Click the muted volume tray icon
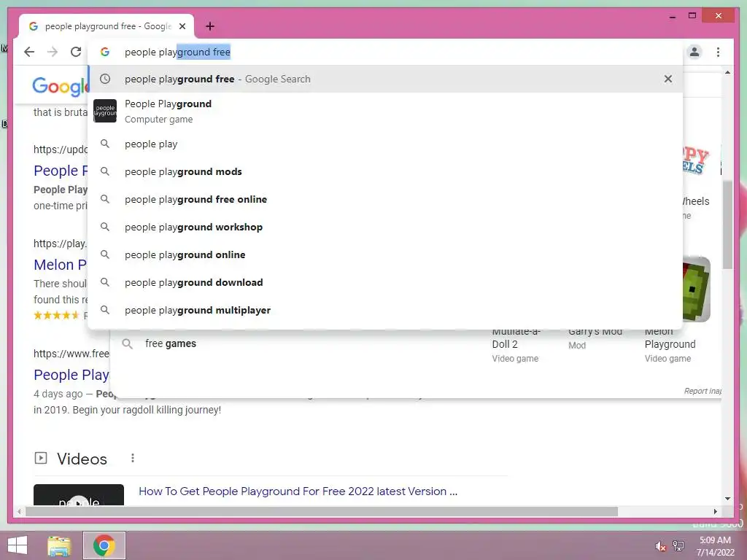The width and height of the screenshot is (747, 560). (x=660, y=546)
